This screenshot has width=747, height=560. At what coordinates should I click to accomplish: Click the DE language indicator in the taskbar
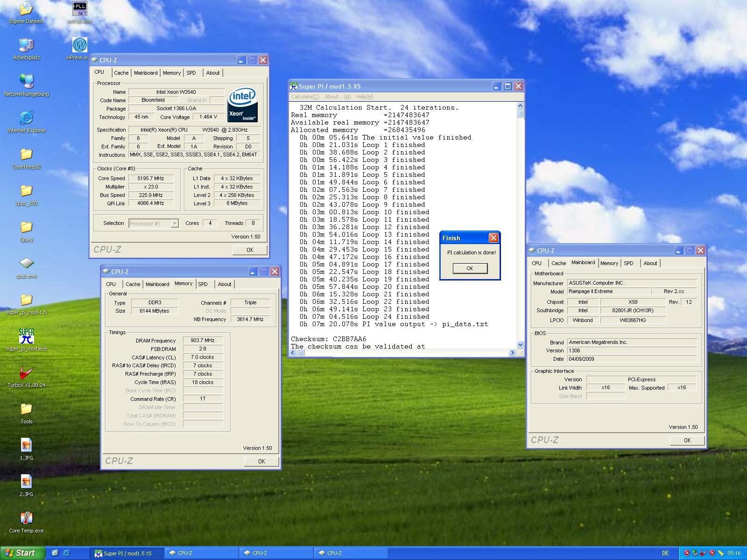665,553
